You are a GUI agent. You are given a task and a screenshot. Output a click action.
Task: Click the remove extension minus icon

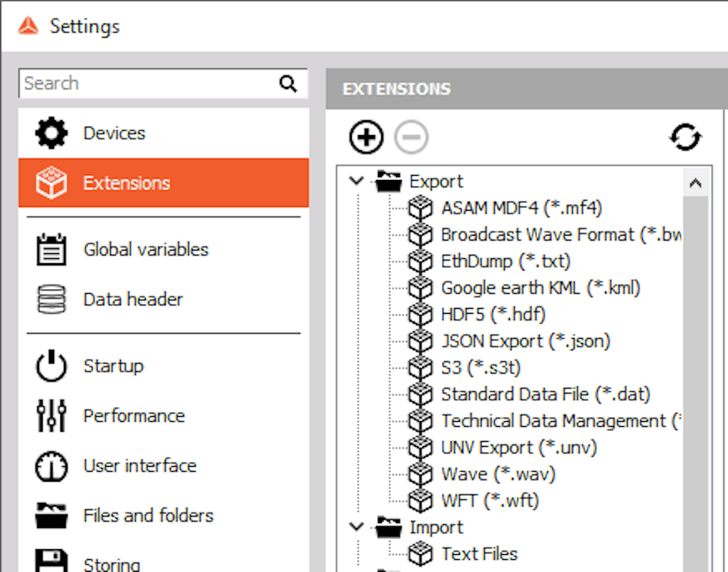point(411,137)
